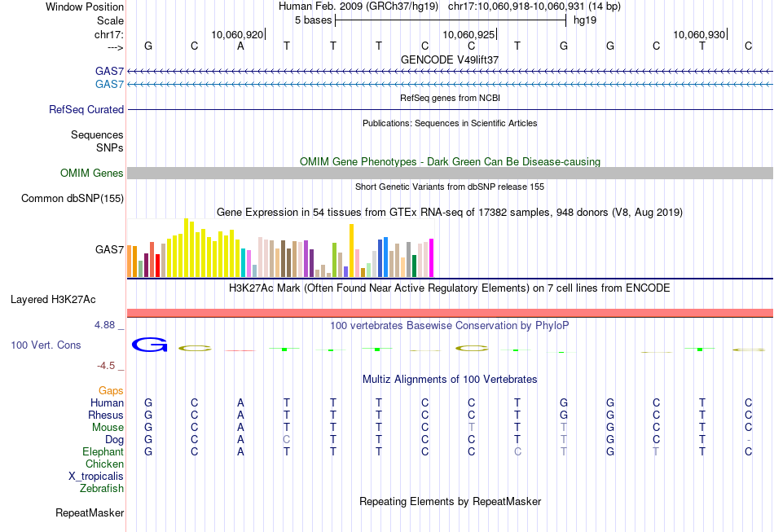This screenshot has height=532, width=774.
Task: Click the GTEx GAS7 expression label
Action: (x=109, y=250)
